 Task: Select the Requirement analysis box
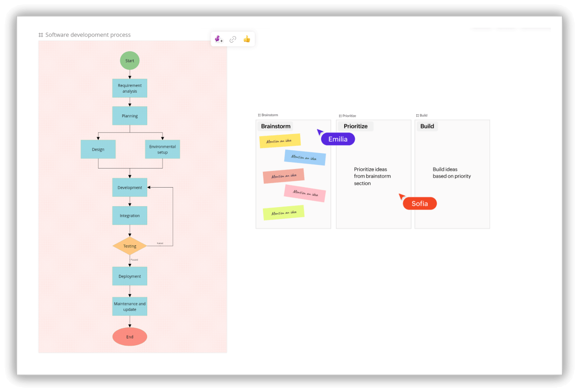pos(130,88)
